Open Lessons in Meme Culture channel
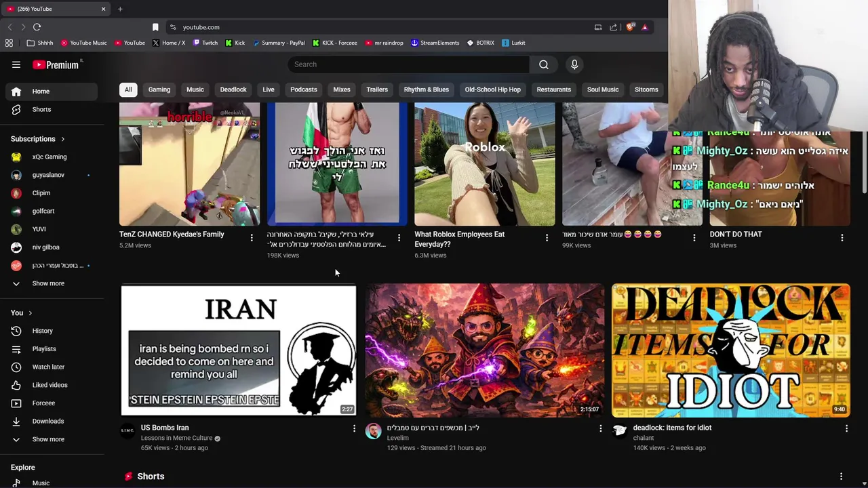This screenshot has height=488, width=868. tap(176, 438)
